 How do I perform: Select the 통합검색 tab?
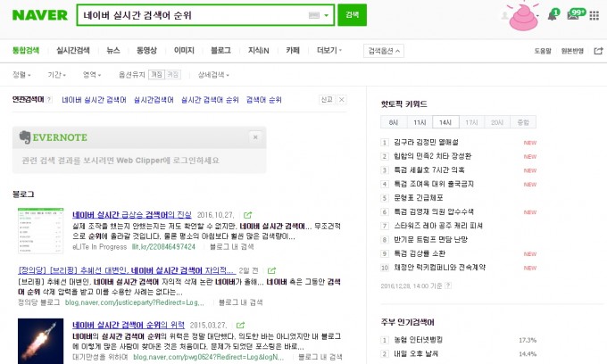(x=26, y=50)
